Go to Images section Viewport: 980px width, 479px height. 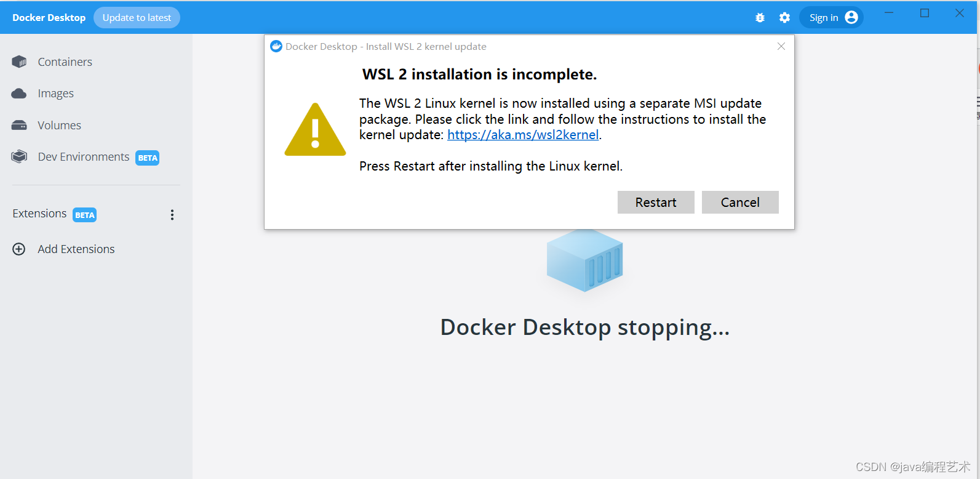pyautogui.click(x=55, y=94)
